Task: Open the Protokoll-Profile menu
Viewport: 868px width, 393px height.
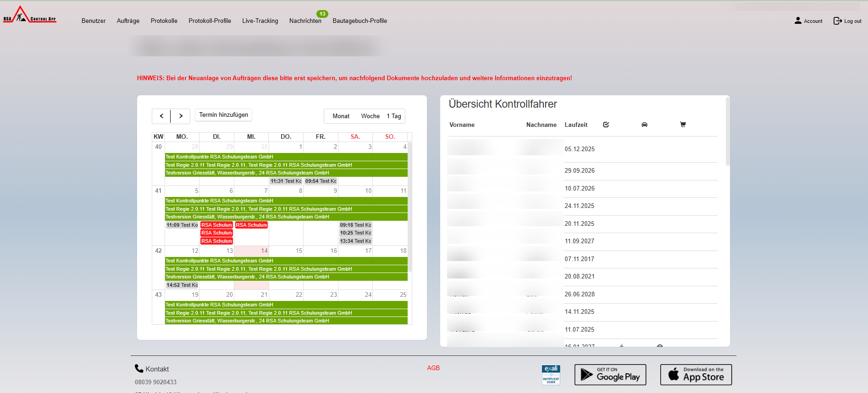Action: [210, 21]
